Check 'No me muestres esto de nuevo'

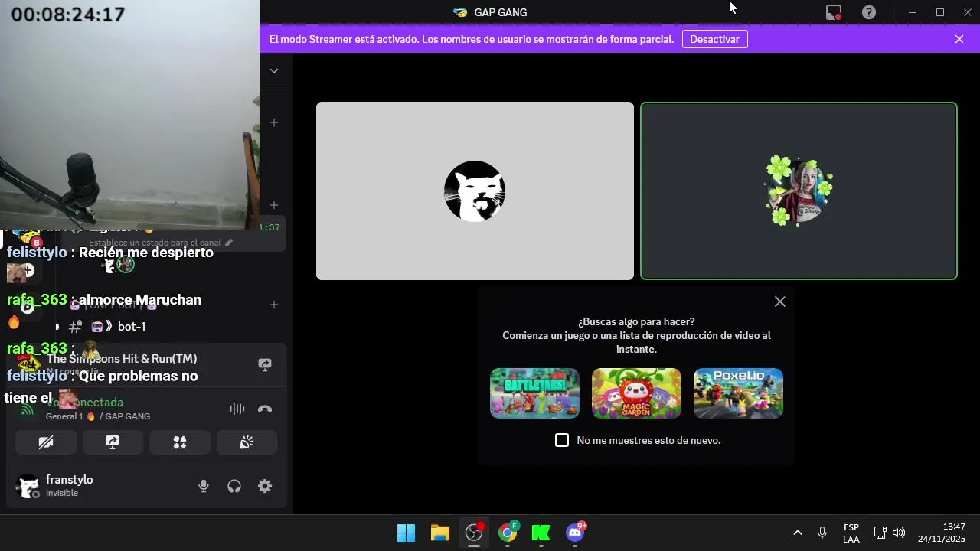click(x=562, y=440)
